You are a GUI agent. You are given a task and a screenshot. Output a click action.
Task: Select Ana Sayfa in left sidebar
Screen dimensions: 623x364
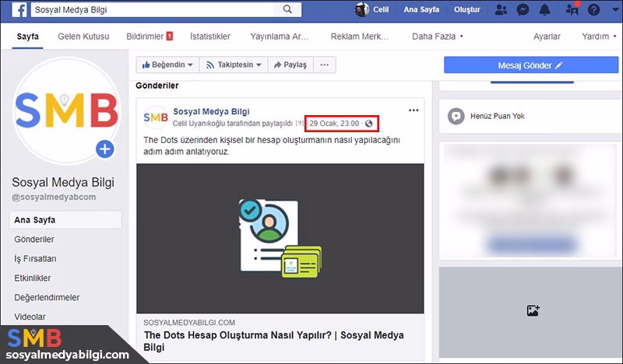pos(65,220)
